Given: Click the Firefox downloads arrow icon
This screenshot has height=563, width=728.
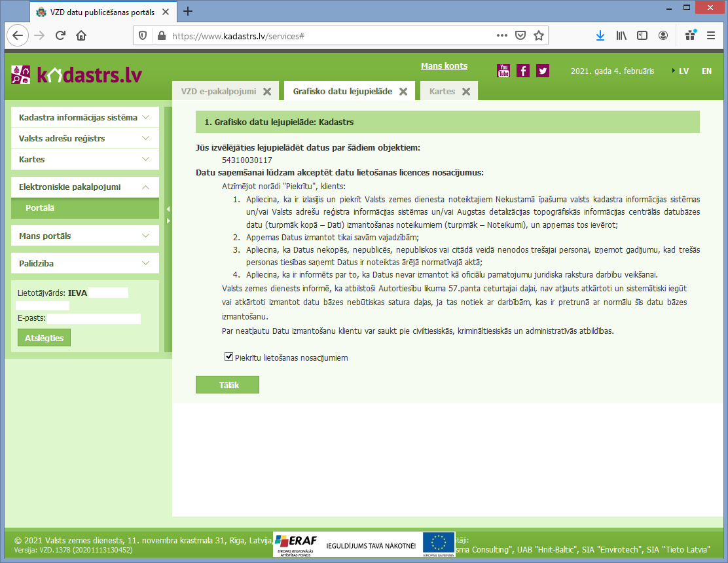Looking at the screenshot, I should pyautogui.click(x=600, y=36).
